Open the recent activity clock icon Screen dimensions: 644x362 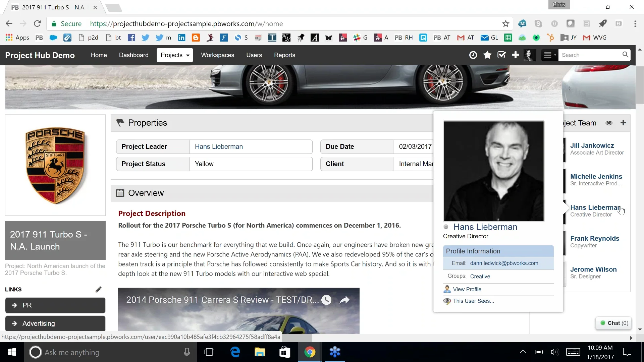click(x=473, y=55)
